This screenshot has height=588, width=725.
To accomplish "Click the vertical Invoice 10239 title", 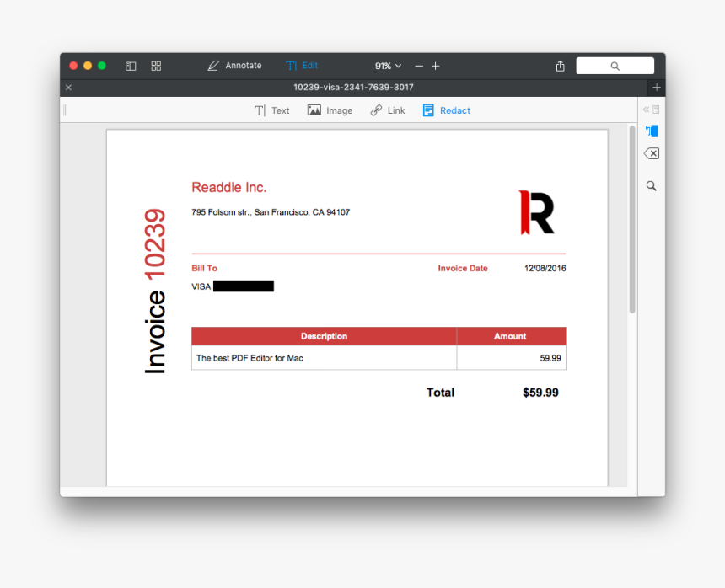I will [155, 291].
